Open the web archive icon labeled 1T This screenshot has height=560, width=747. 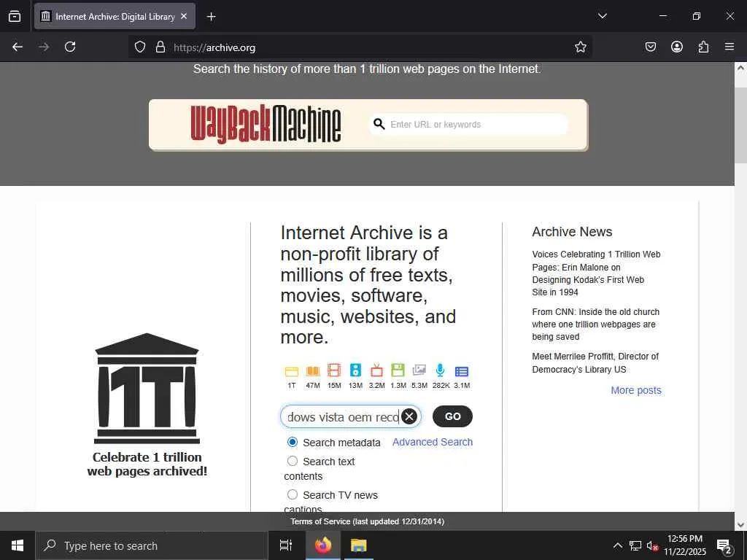click(x=292, y=371)
